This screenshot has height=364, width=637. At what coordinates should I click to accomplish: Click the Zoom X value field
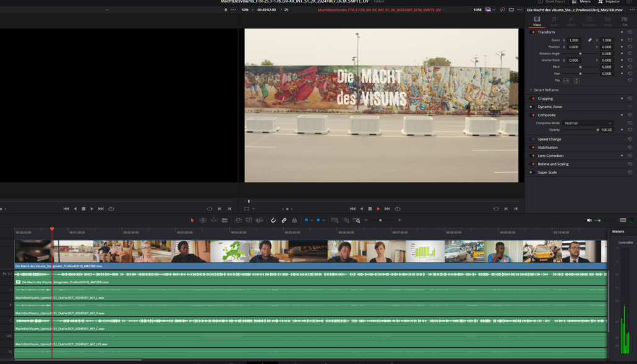coord(574,40)
